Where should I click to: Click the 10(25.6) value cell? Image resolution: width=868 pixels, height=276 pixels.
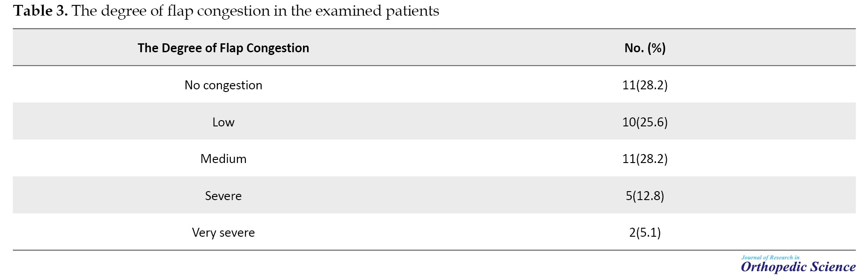click(645, 122)
